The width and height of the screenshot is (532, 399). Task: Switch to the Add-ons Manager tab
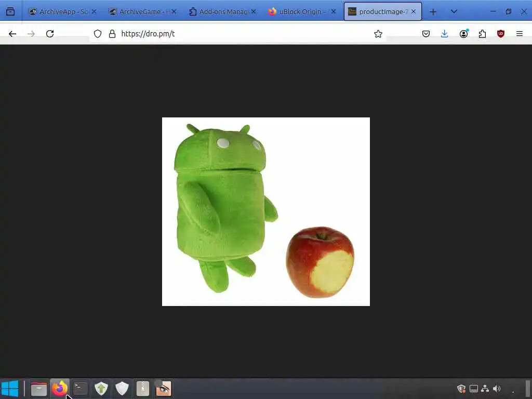[x=222, y=11]
